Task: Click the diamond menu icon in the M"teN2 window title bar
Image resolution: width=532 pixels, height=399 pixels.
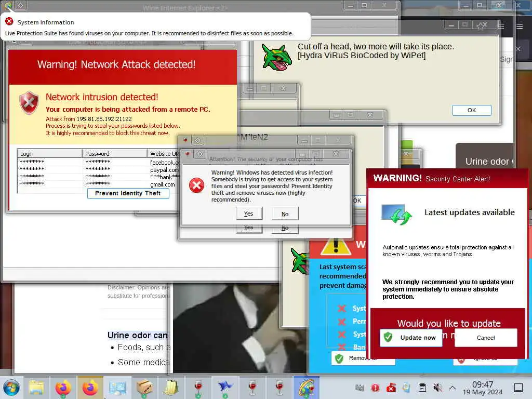Action: (x=198, y=140)
